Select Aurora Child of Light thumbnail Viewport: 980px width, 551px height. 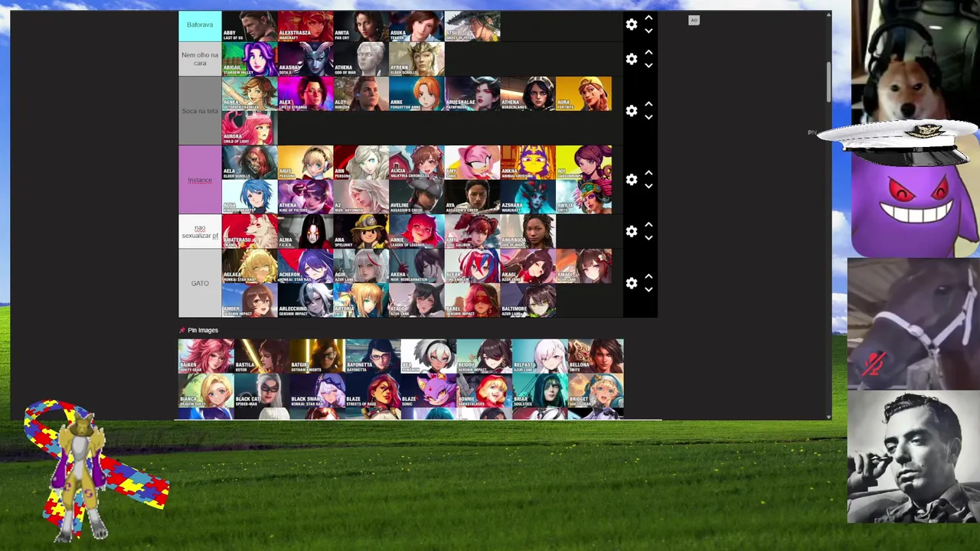point(250,128)
